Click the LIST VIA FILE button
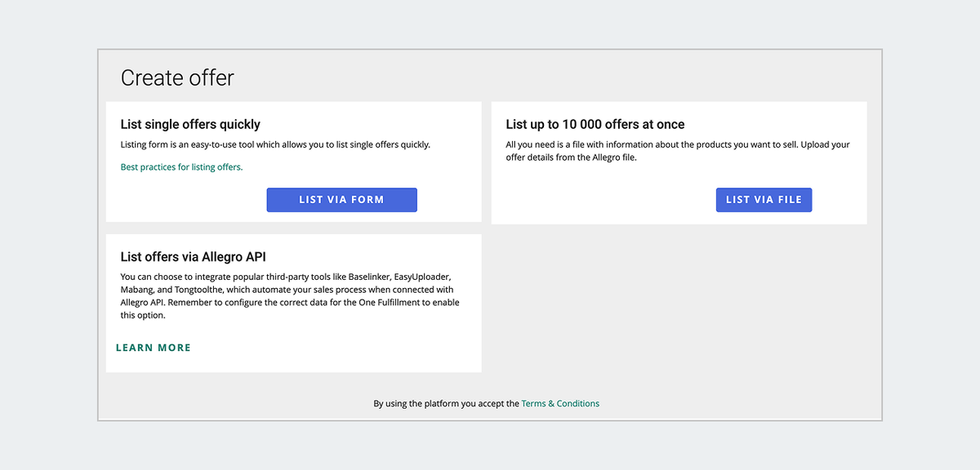Viewport: 980px width, 470px height. (764, 199)
